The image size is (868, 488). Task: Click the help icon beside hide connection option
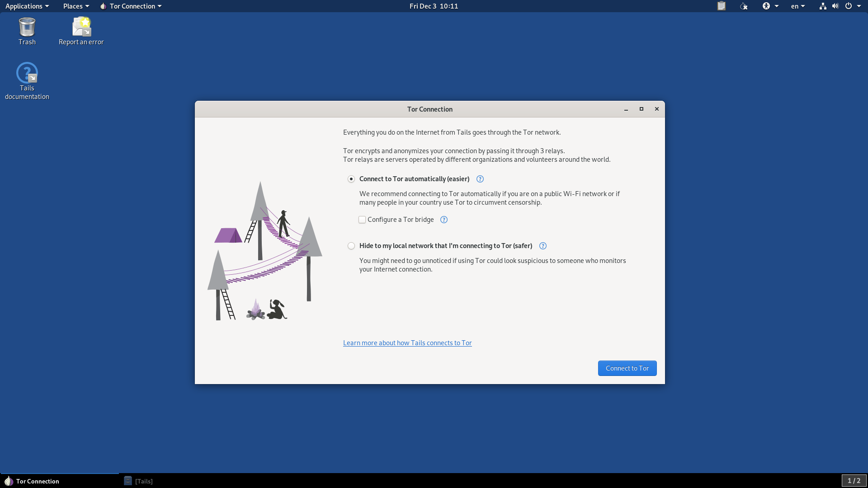pyautogui.click(x=543, y=246)
